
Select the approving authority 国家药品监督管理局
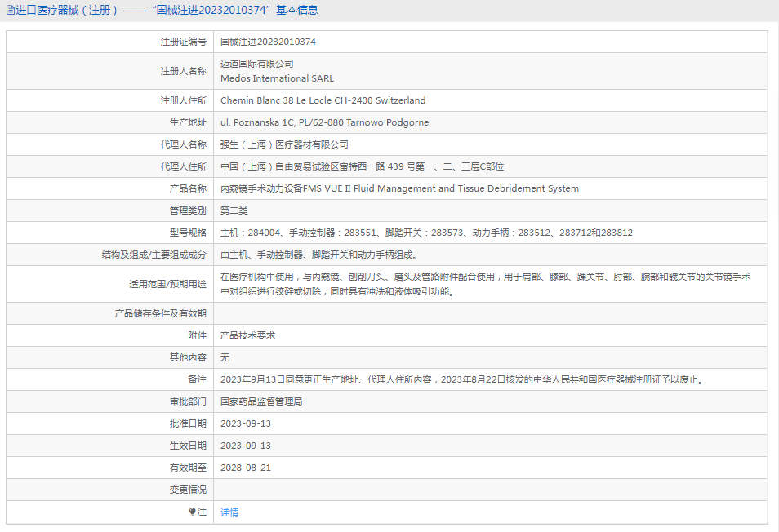(x=261, y=401)
